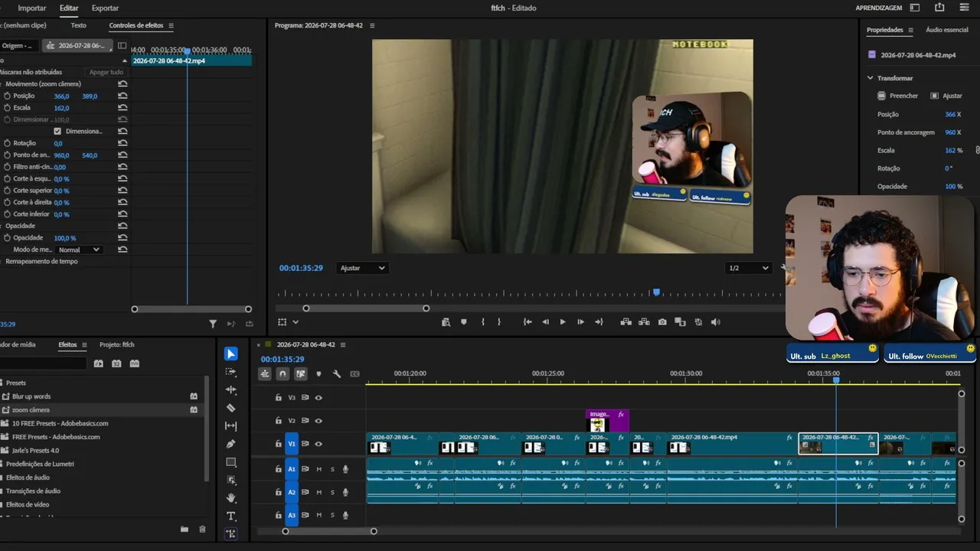The width and height of the screenshot is (980, 551).
Task: Mute audio track A1
Action: click(318, 469)
